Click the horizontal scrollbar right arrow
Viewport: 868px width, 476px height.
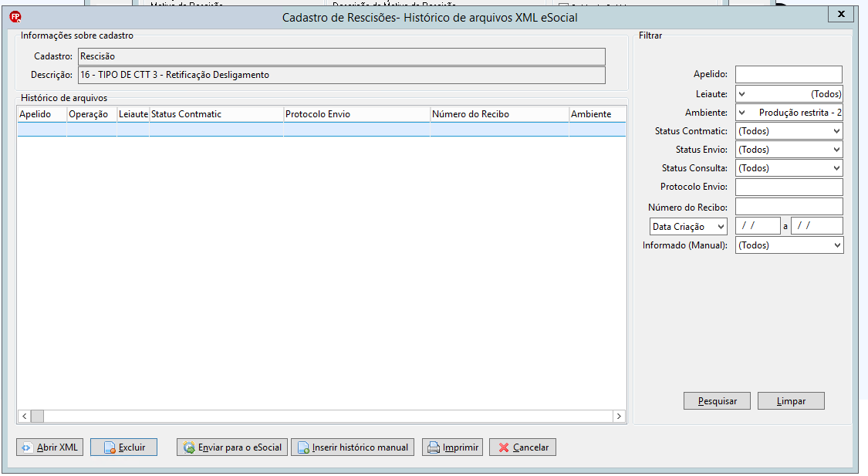(619, 417)
